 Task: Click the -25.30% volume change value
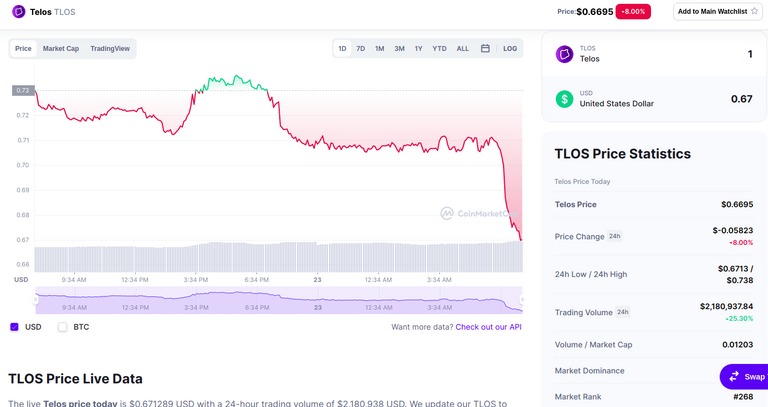pos(739,318)
